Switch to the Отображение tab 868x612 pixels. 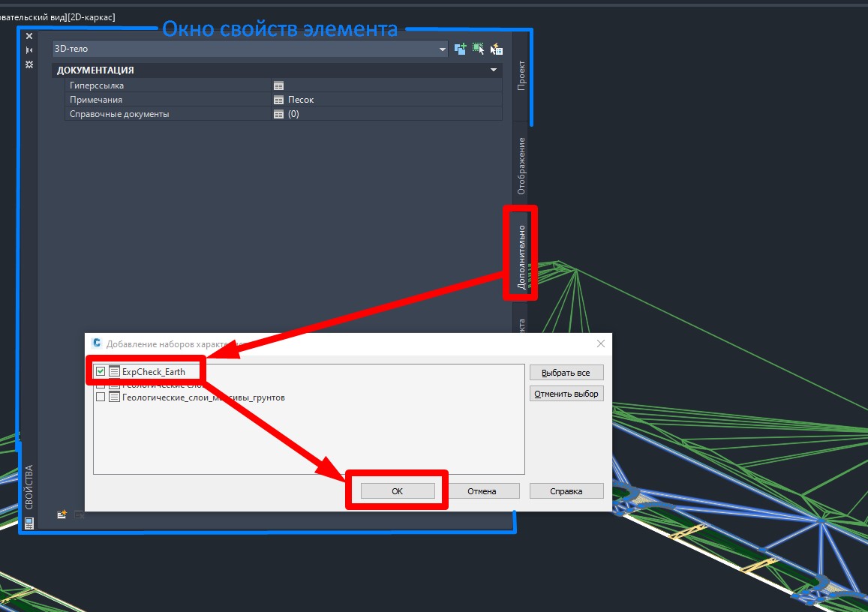pyautogui.click(x=521, y=166)
